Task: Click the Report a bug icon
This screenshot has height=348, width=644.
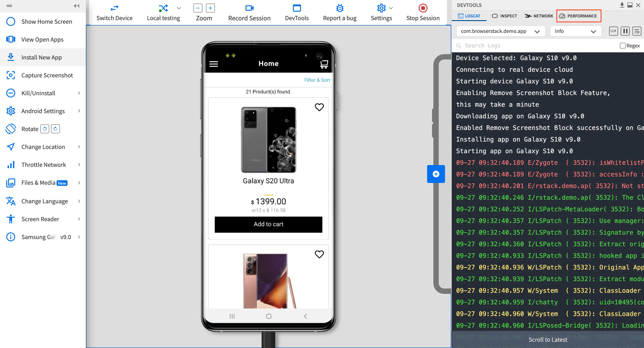Action: [339, 8]
